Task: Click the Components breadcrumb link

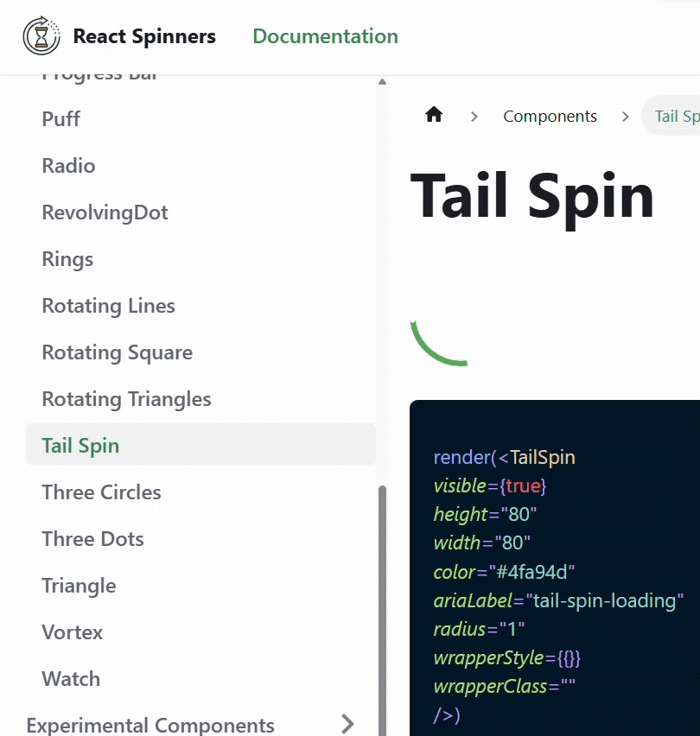Action: point(550,116)
